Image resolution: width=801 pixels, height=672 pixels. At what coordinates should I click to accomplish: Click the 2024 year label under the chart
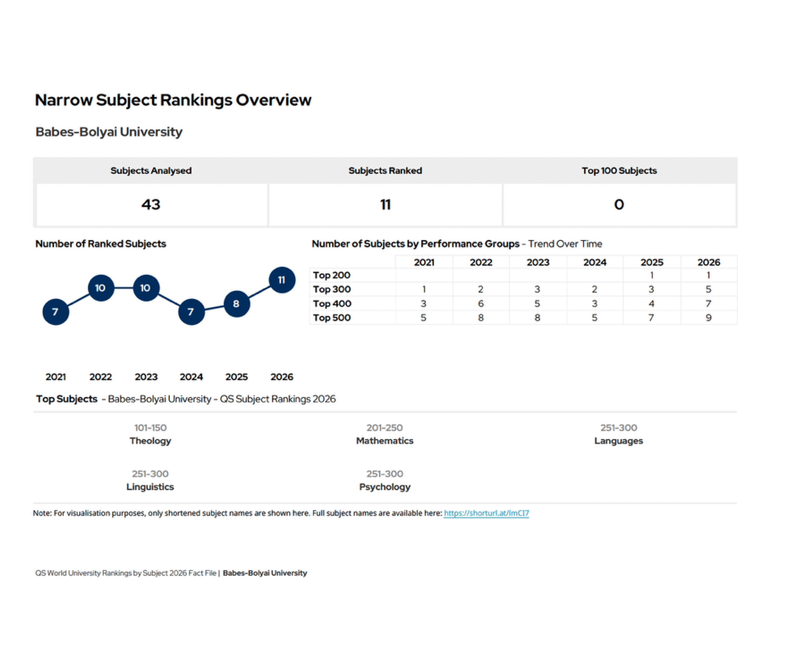(191, 377)
